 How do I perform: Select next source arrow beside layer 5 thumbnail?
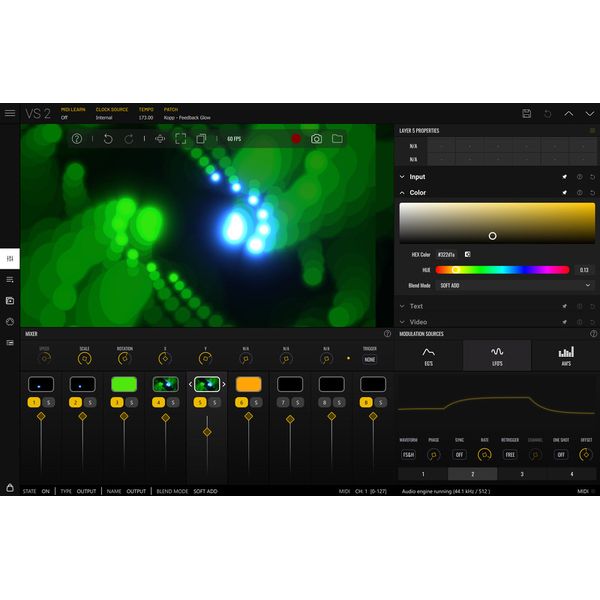click(224, 384)
